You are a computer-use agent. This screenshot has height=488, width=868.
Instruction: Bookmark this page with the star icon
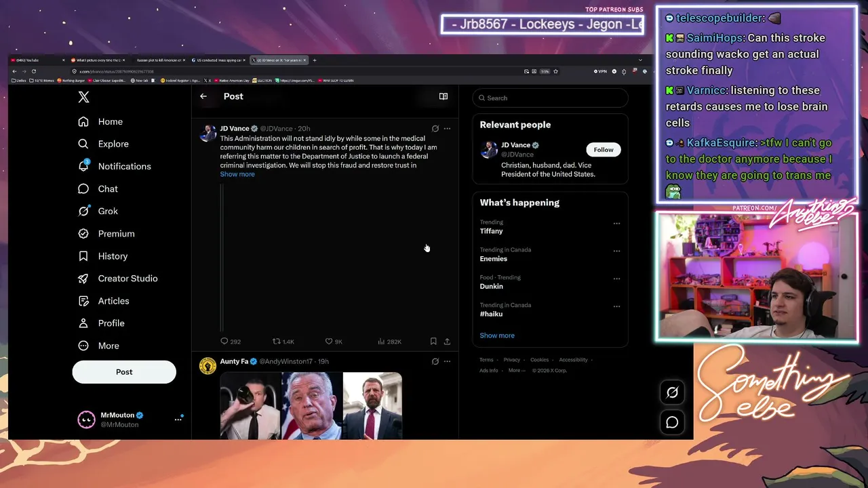[555, 71]
